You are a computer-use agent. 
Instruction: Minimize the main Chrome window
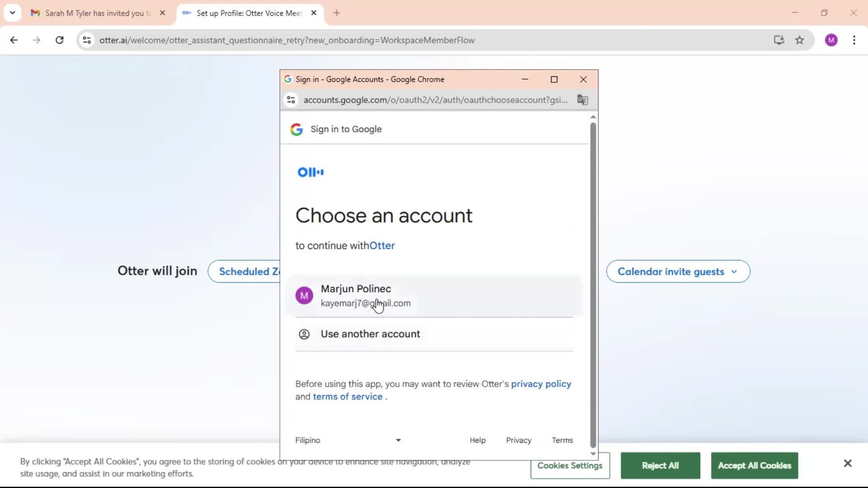[x=795, y=13]
